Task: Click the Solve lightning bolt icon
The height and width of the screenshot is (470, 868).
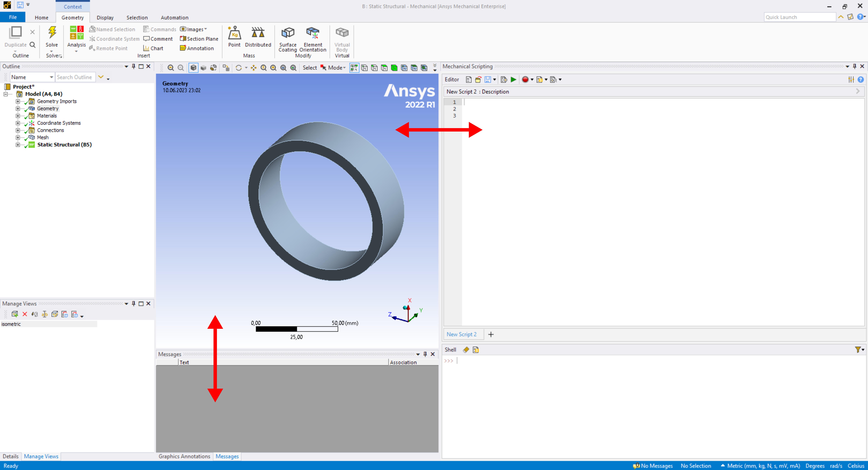Action: (x=52, y=33)
